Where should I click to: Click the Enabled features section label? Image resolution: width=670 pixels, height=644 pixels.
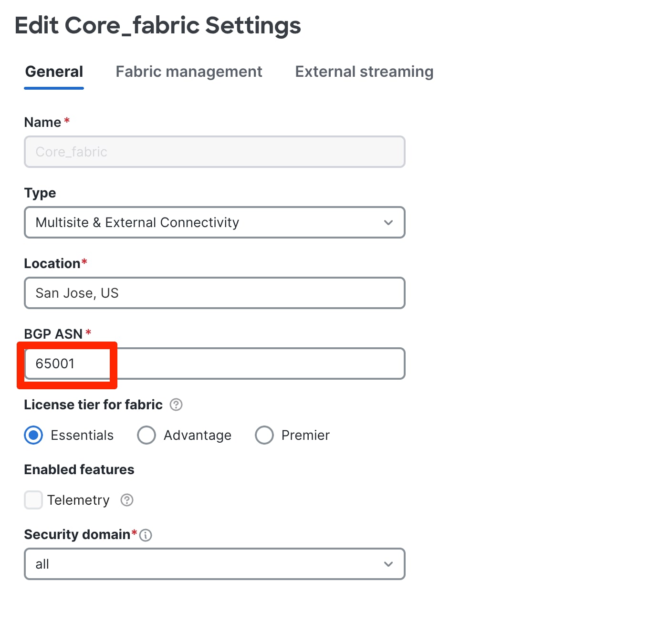point(79,469)
